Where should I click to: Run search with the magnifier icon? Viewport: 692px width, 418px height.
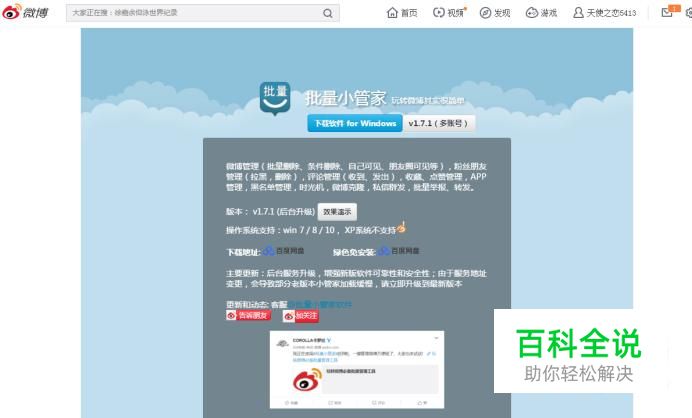point(328,13)
